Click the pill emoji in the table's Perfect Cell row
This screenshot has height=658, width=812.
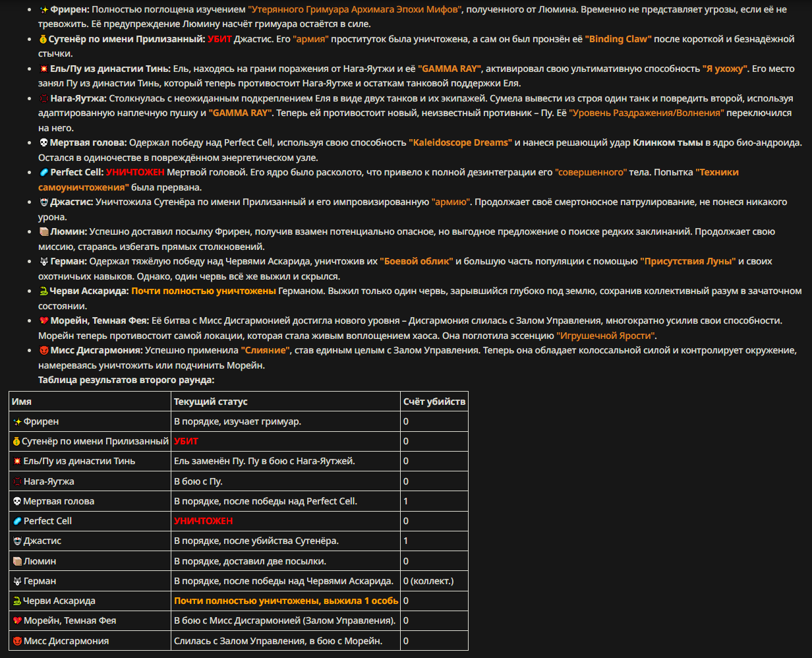[17, 521]
